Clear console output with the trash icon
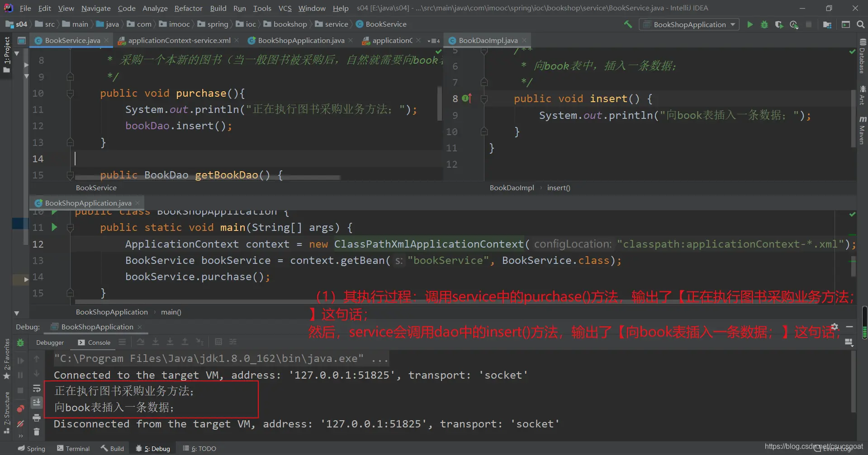868x455 pixels. point(37,432)
